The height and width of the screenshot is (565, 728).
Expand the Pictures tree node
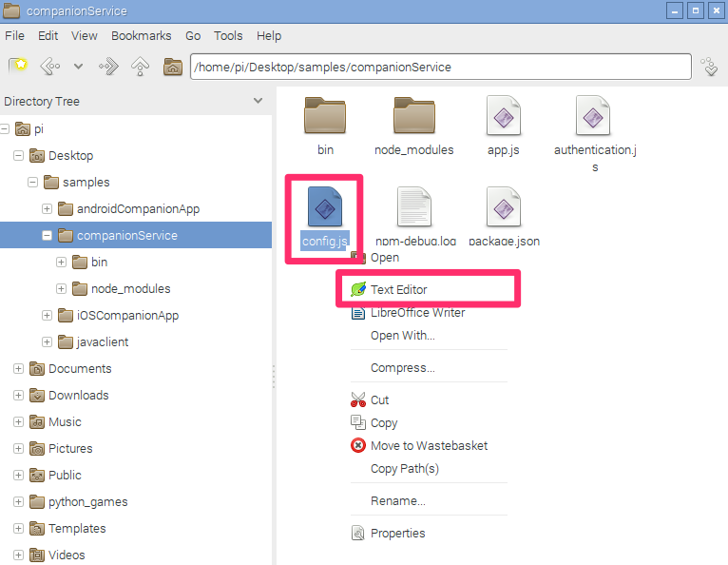[19, 448]
